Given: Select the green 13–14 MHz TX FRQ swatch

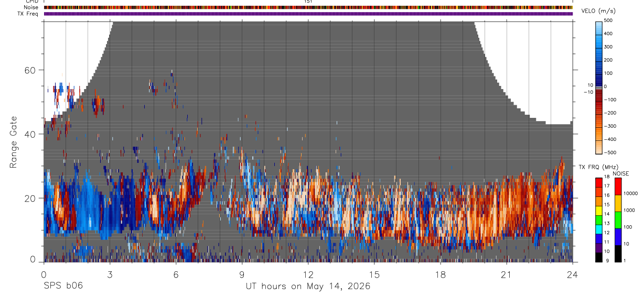Looking at the screenshot, I should pyautogui.click(x=599, y=220).
